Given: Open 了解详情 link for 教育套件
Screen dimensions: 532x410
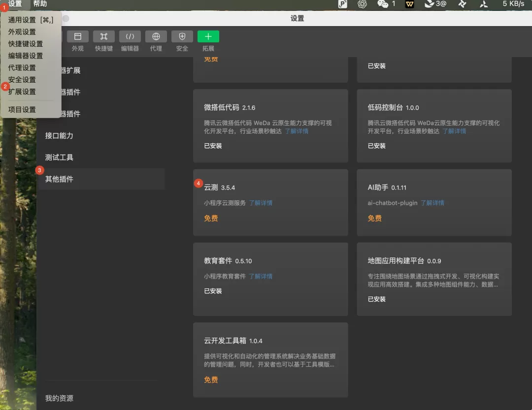Looking at the screenshot, I should [x=261, y=277].
